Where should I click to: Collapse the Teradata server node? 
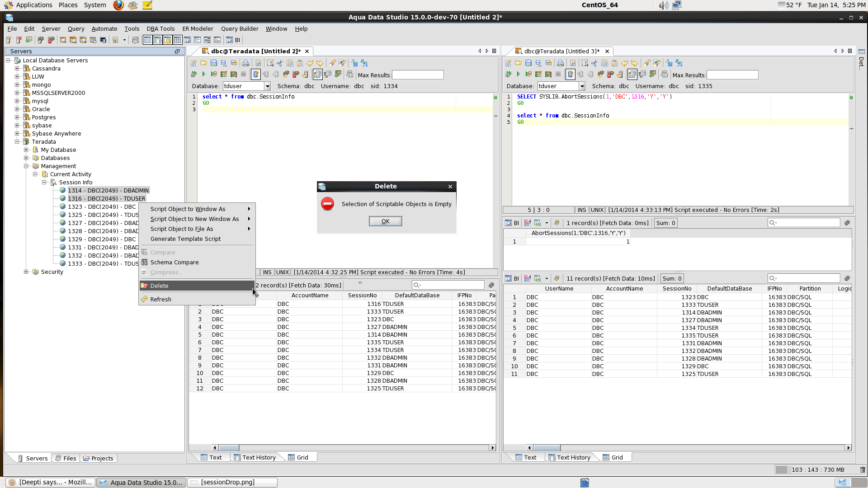[17, 142]
